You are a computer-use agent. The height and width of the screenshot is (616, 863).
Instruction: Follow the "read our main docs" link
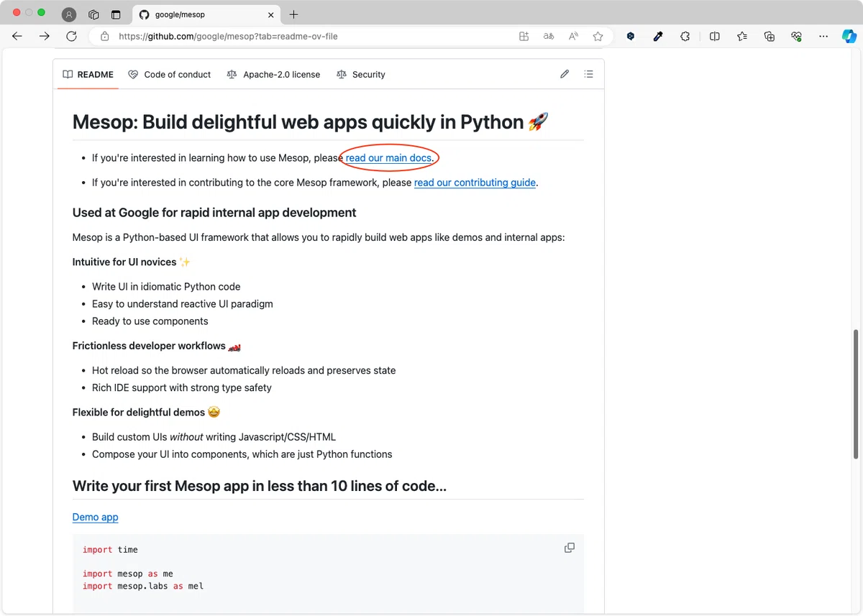pyautogui.click(x=388, y=158)
